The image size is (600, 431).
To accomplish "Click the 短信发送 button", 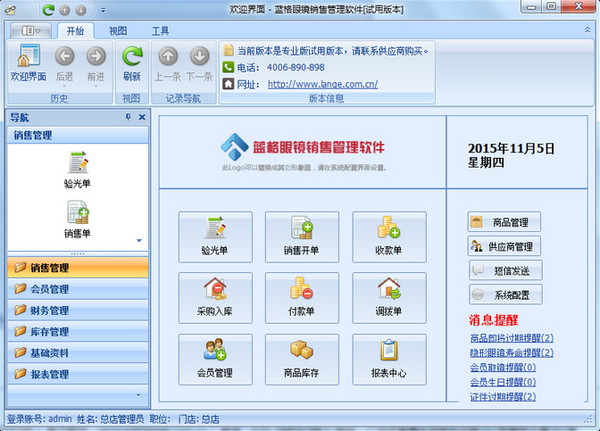I will pos(505,270).
